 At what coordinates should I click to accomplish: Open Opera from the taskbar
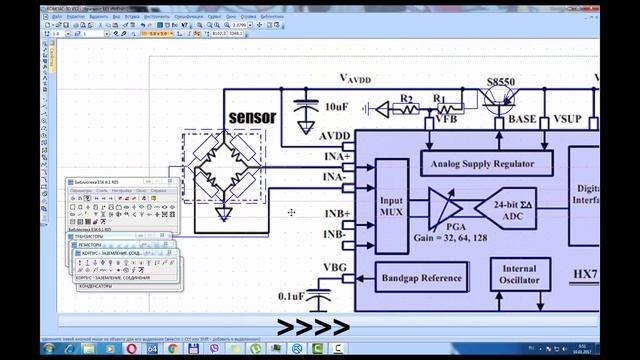pyautogui.click(x=131, y=349)
